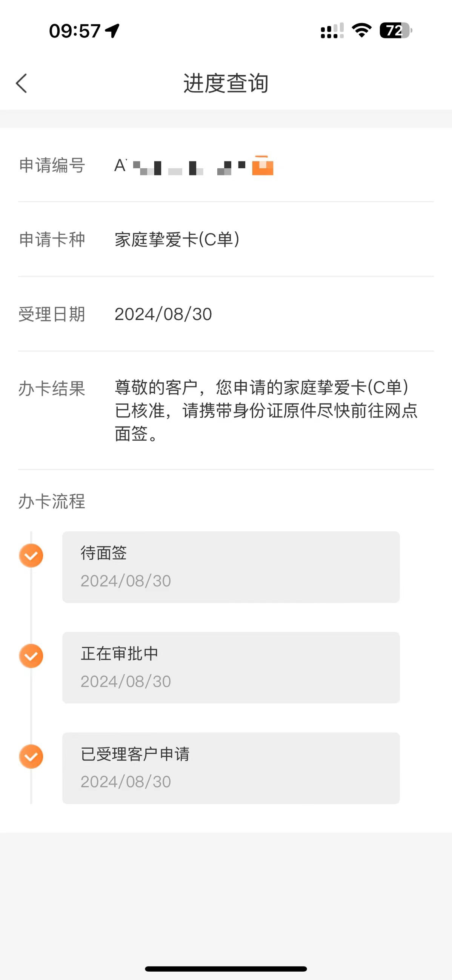The image size is (452, 980).
Task: Tap the Wi-Fi status icon
Action: click(x=361, y=31)
